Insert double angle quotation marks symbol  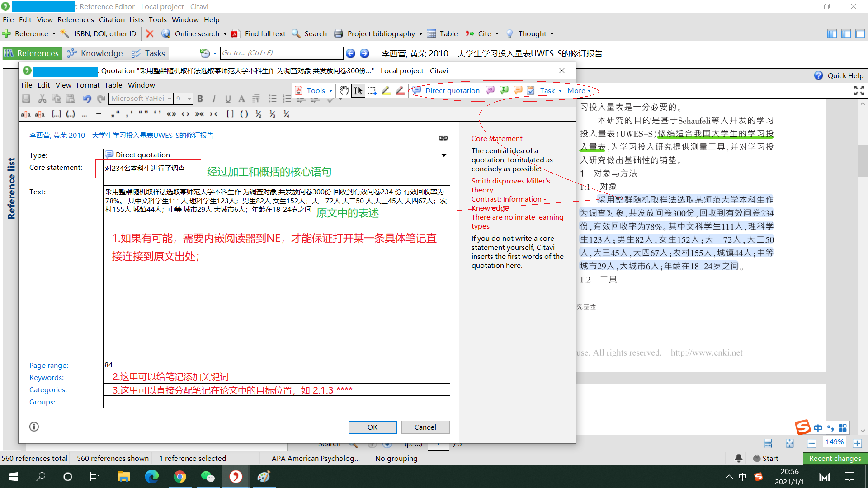point(171,114)
